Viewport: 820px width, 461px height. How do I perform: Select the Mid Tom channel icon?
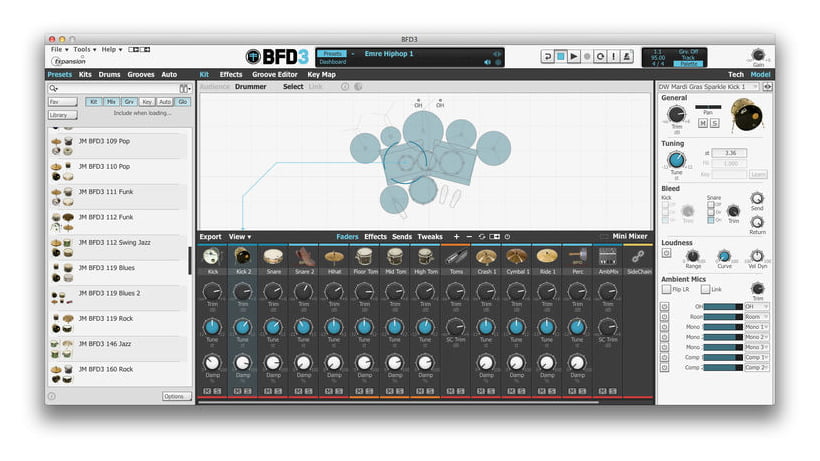(x=395, y=257)
